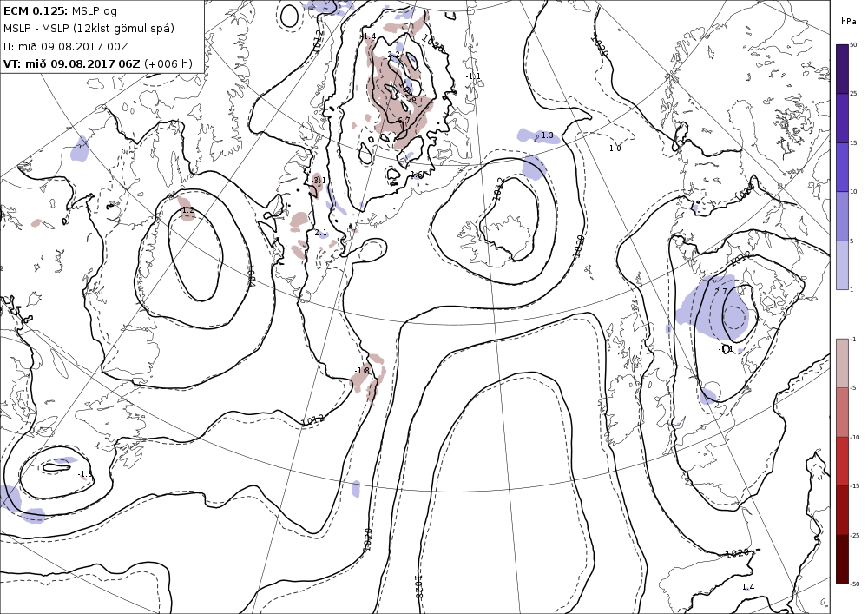Click the '(+006 h)' forecast hour text
This screenshot has width=868, height=614.
coord(168,63)
